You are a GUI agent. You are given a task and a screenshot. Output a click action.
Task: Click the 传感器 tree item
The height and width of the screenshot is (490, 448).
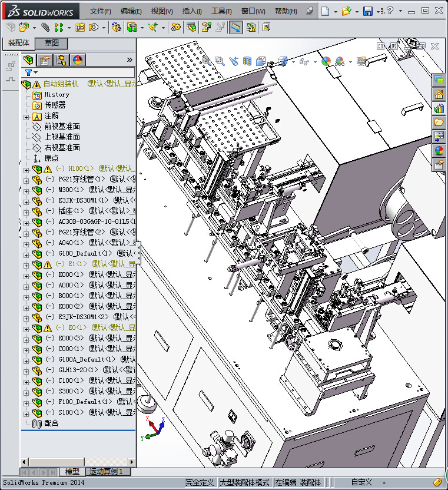pyautogui.click(x=55, y=105)
